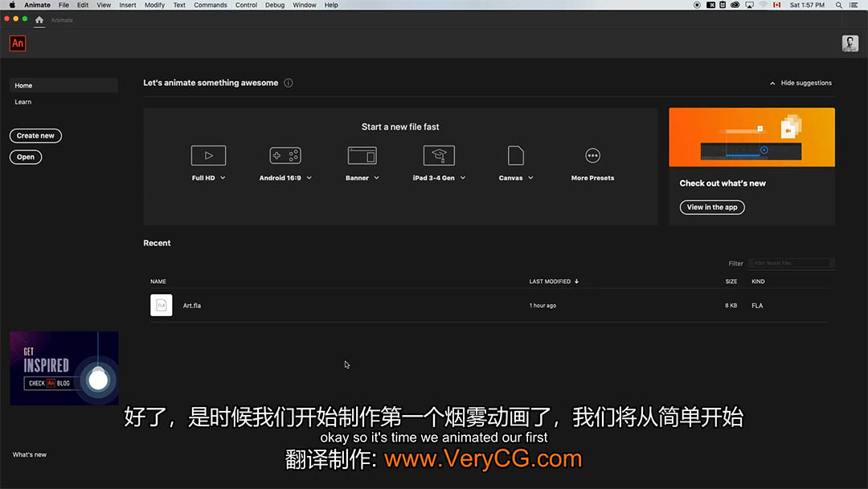Open the Animate application menu
Screen dimensions: 868x489
point(37,5)
